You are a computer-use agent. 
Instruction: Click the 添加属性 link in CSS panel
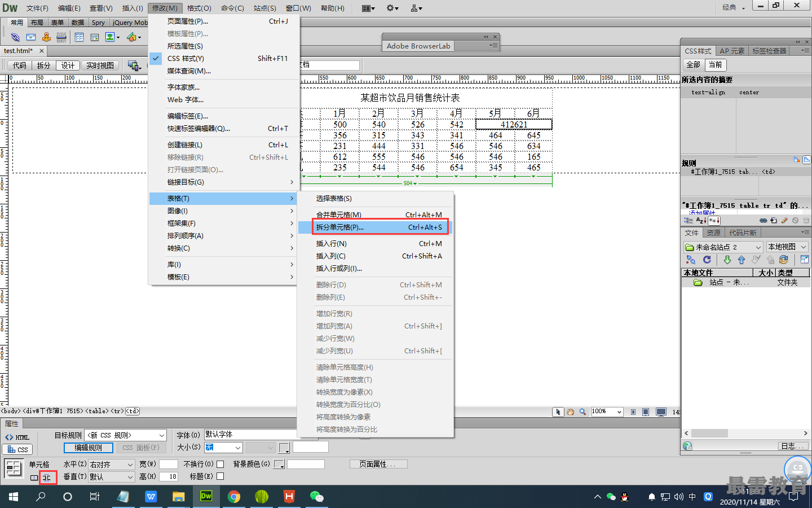(x=702, y=213)
